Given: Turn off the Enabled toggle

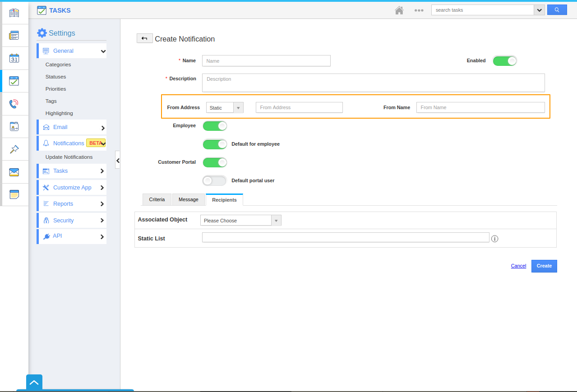Looking at the screenshot, I should pyautogui.click(x=504, y=61).
